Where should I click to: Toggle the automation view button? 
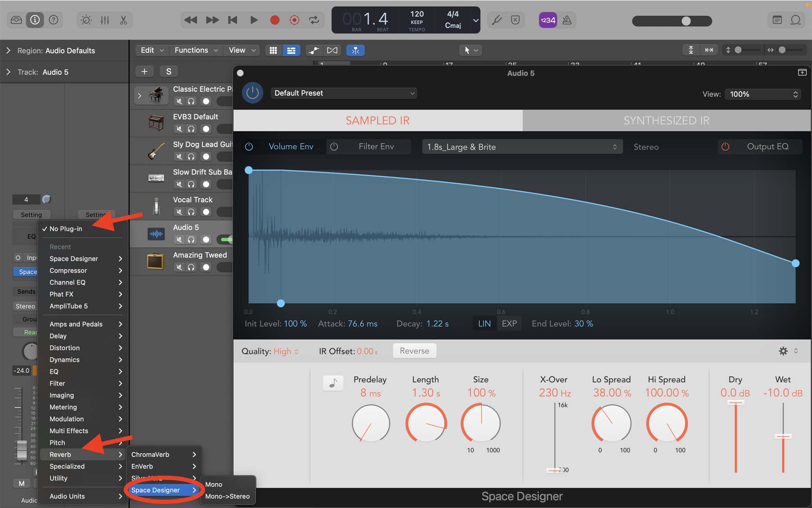click(x=314, y=51)
